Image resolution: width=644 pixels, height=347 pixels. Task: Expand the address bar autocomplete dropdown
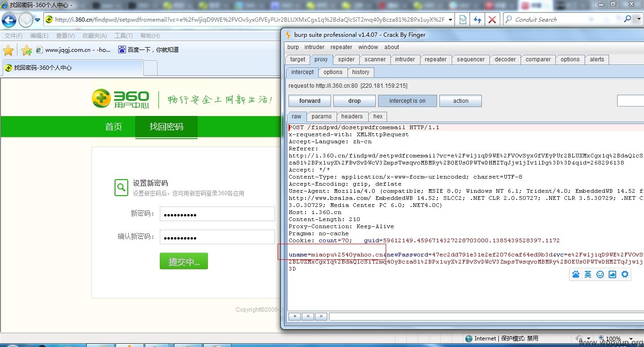[x=451, y=20]
